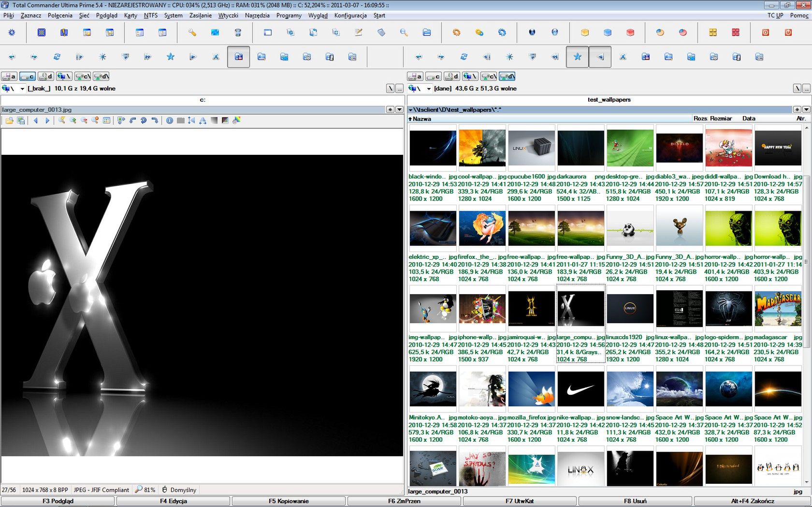The height and width of the screenshot is (507, 812).
Task: Open the Wtyczki menu
Action: point(228,15)
